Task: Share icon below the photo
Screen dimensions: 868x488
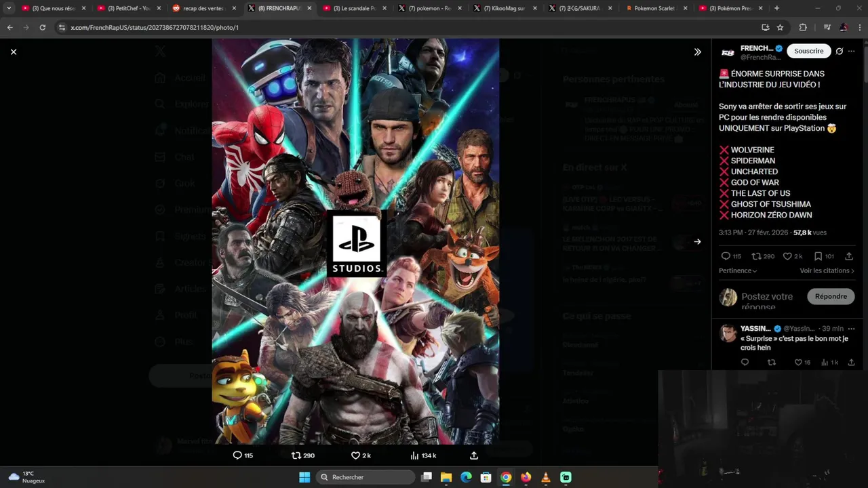Action: click(474, 455)
